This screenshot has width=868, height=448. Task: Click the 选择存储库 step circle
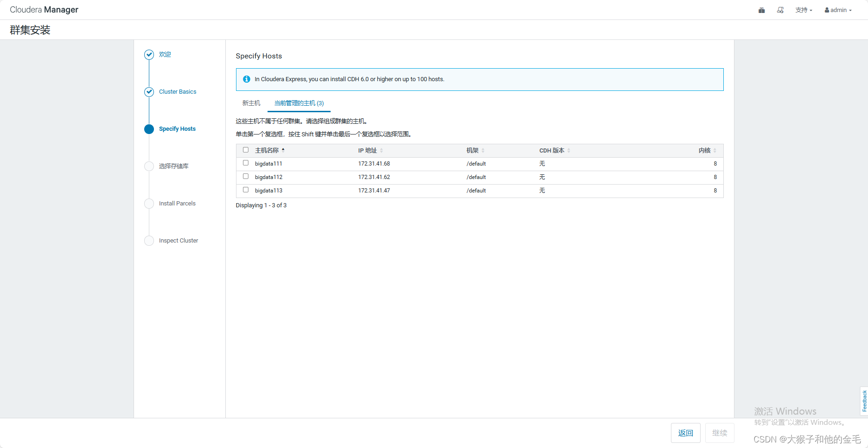(149, 166)
